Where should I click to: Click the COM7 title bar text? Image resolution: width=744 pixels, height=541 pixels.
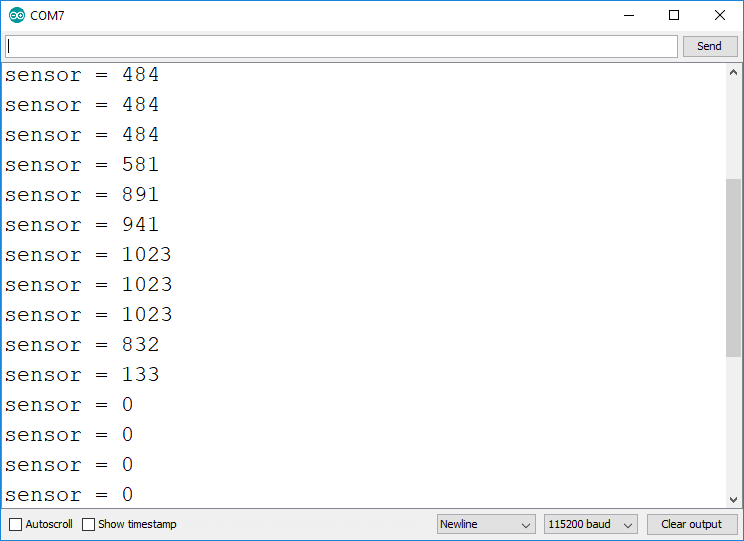point(48,16)
